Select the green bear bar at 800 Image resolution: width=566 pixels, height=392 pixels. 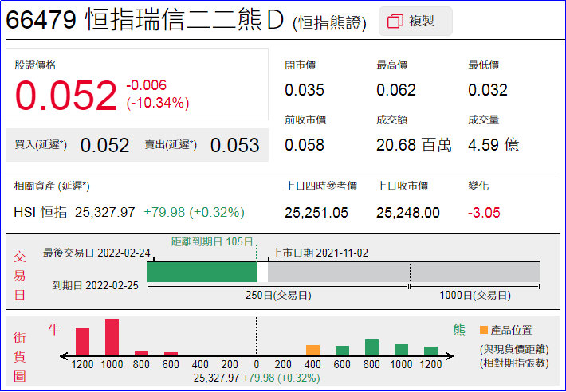pos(371,347)
